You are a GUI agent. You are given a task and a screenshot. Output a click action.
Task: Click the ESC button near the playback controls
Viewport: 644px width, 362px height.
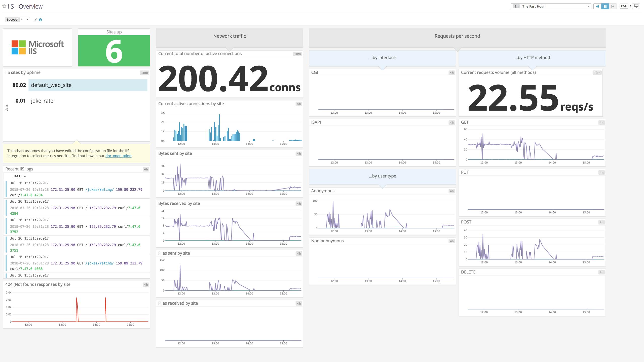624,6
